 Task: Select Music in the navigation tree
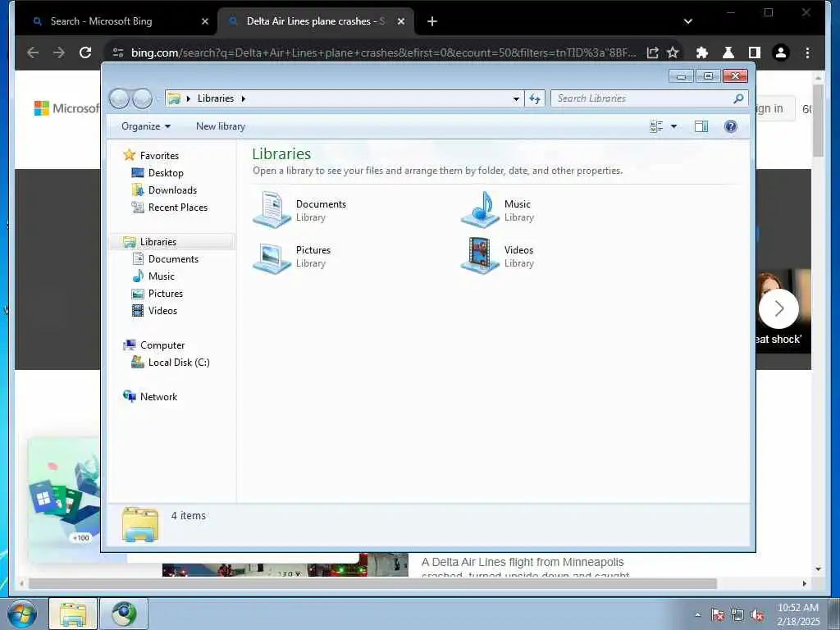[x=162, y=276]
